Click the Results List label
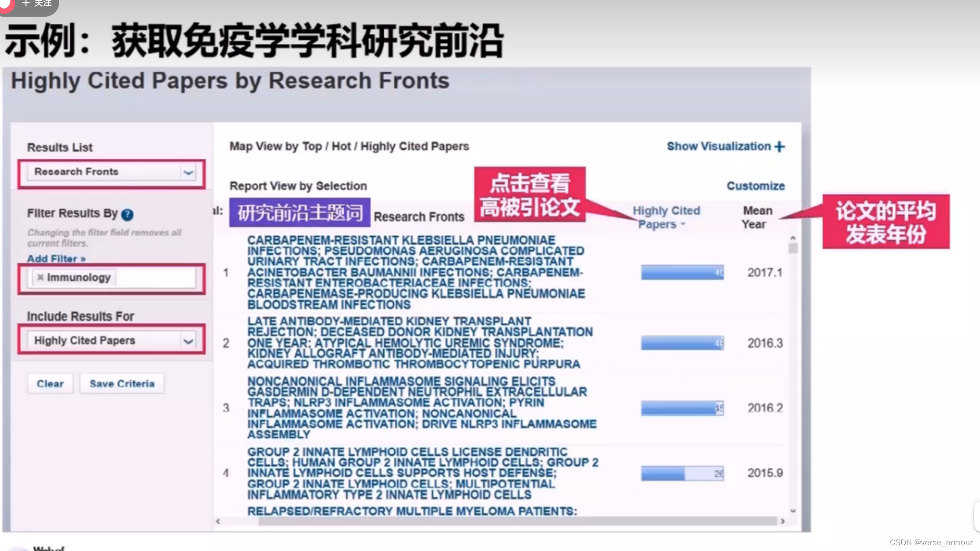Image resolution: width=980 pixels, height=551 pixels. pyautogui.click(x=60, y=147)
